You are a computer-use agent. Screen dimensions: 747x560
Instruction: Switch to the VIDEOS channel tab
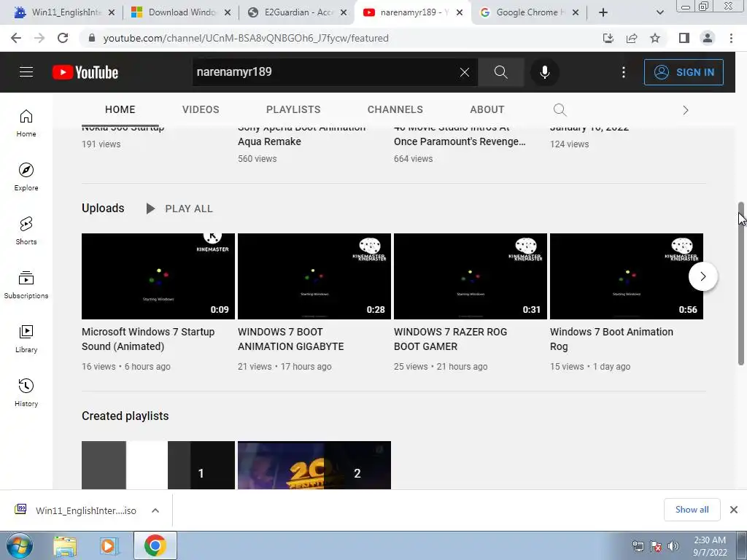pos(201,109)
